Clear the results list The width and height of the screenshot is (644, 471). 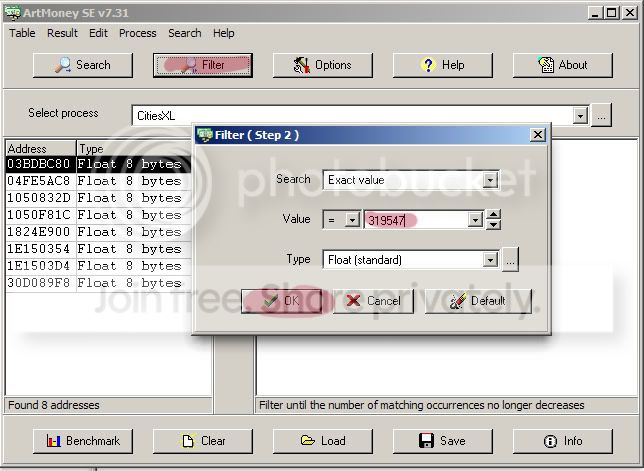coord(203,441)
